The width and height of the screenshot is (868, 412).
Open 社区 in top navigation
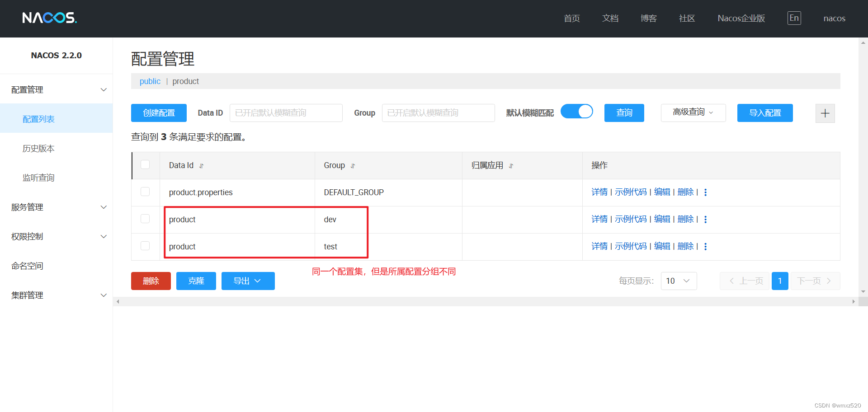(687, 19)
